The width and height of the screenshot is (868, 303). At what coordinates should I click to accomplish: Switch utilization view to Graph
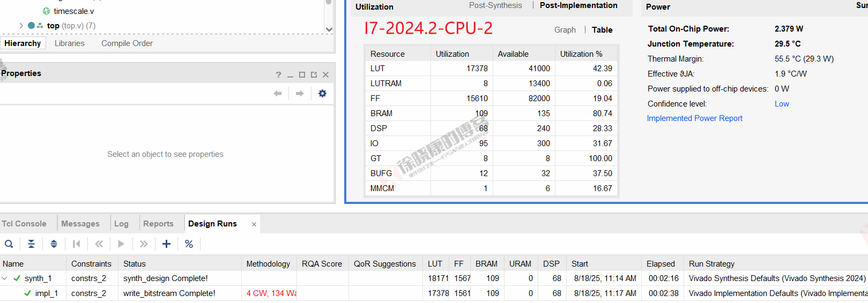tap(565, 30)
